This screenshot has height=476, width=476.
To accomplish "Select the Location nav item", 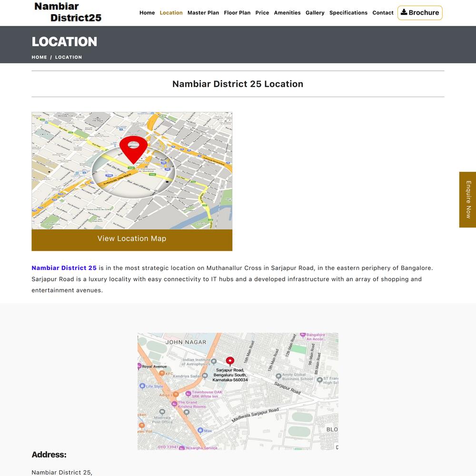I will (x=171, y=13).
